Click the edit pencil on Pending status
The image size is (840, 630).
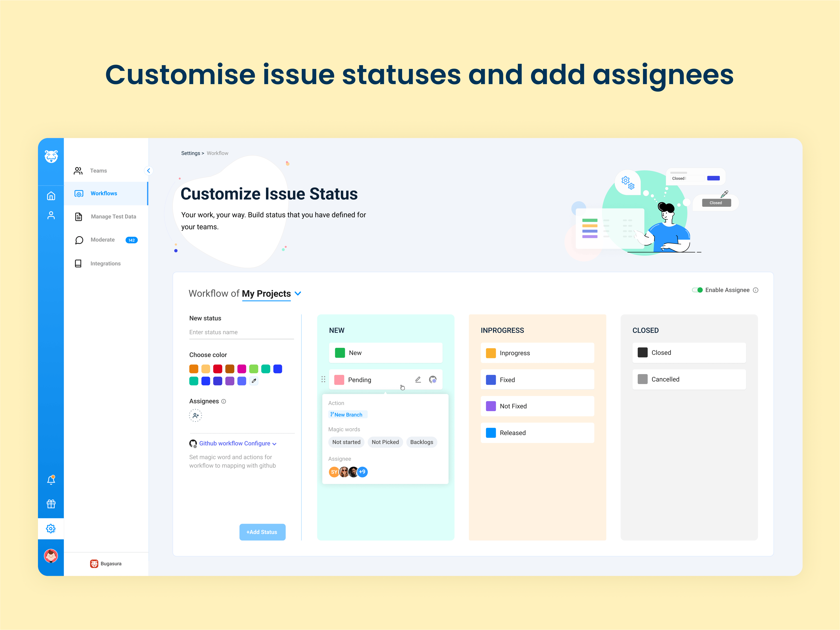(x=418, y=379)
